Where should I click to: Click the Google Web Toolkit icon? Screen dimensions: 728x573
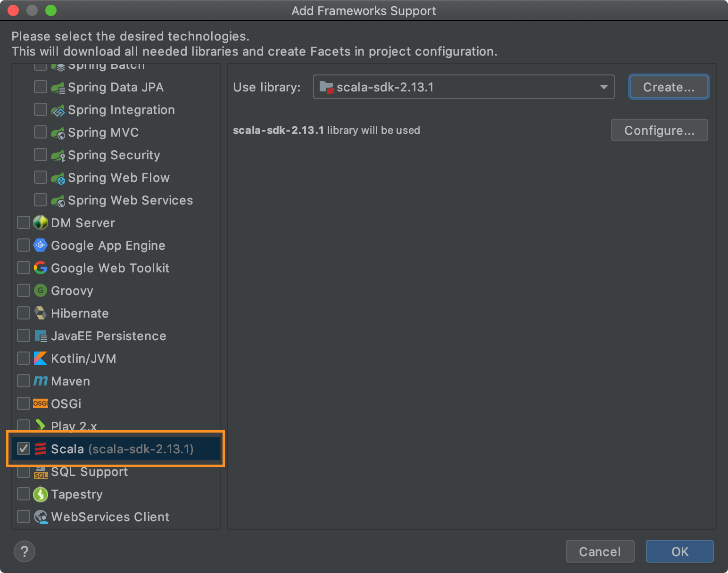41,268
